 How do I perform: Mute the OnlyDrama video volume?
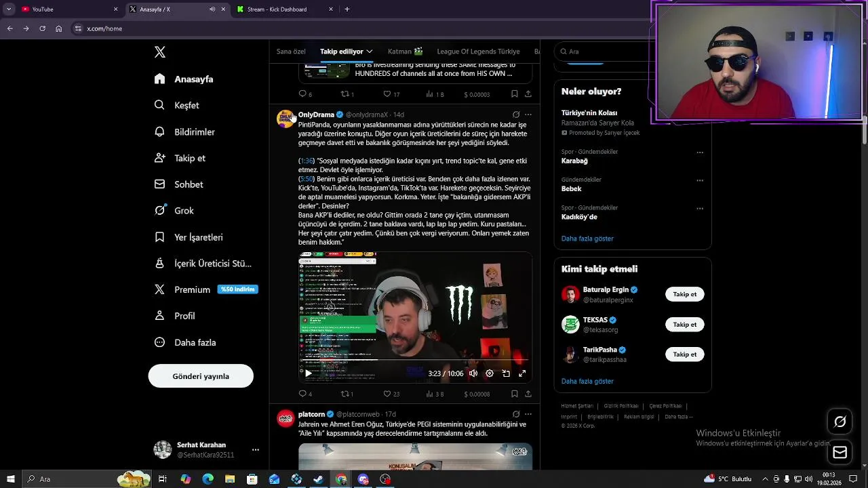click(x=473, y=373)
